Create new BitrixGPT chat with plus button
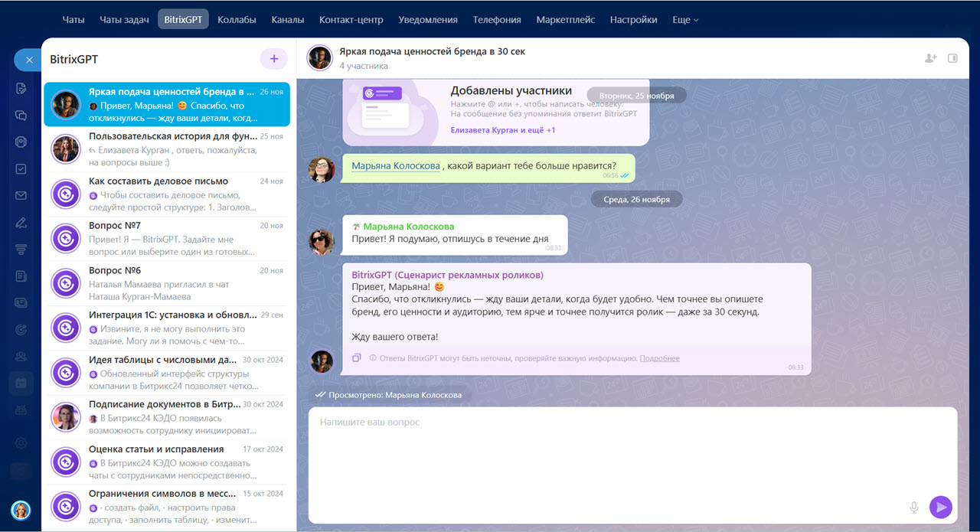Viewport: 980px width, 532px height. click(x=273, y=59)
